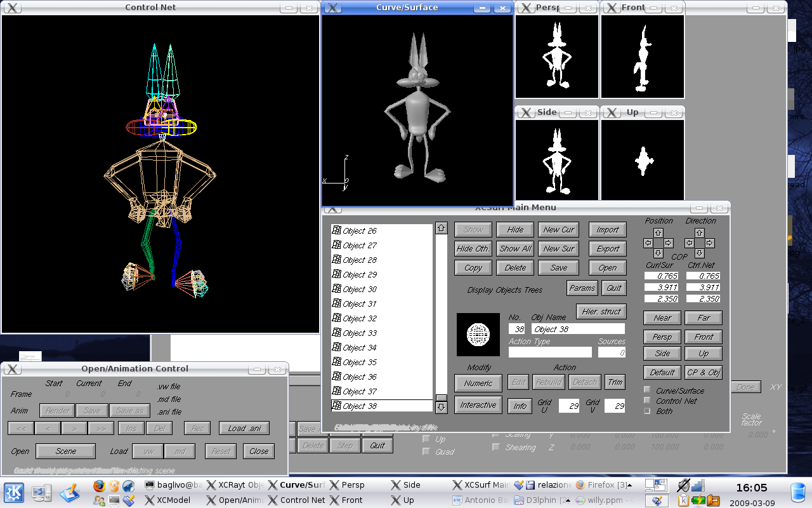Click the Hide button in XCSurf menu

tap(515, 230)
